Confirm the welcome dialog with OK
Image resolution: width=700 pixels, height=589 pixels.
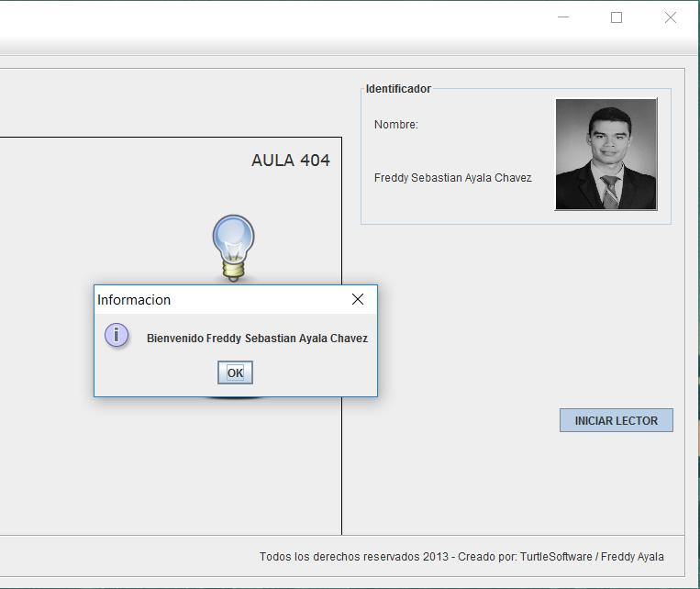(235, 372)
